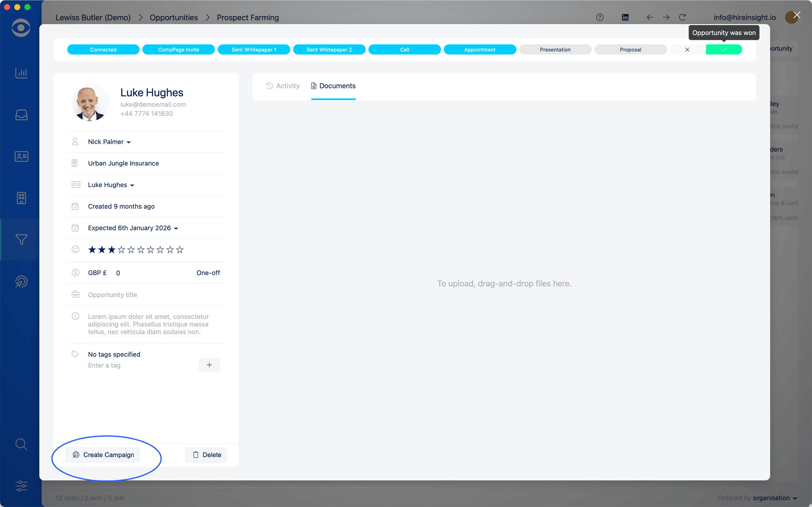Open the companies building sidebar icon

pyautogui.click(x=21, y=198)
